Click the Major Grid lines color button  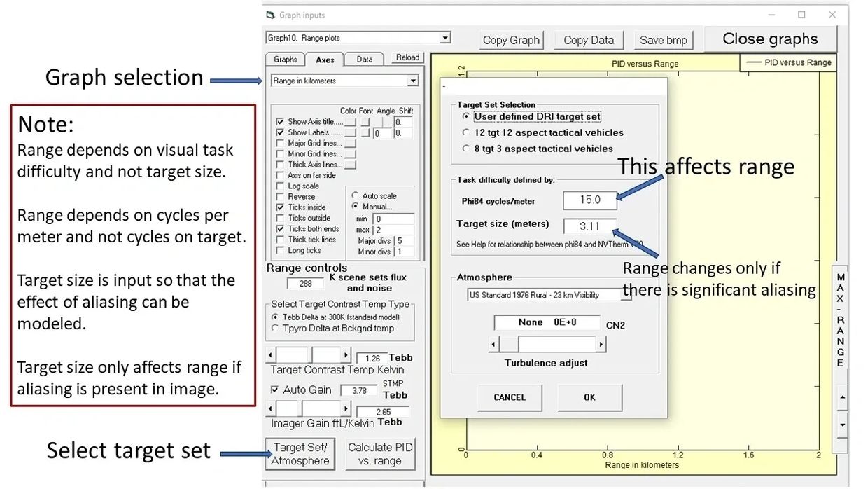[351, 144]
